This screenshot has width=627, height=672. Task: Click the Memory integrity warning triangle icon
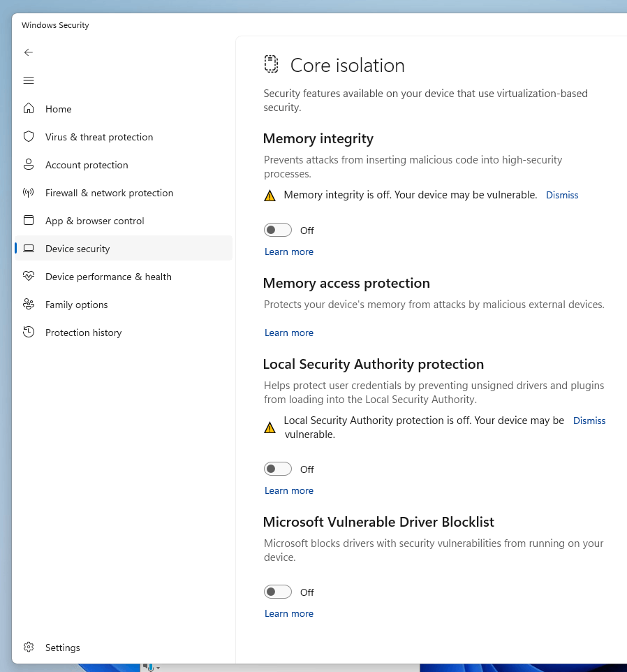click(x=270, y=196)
